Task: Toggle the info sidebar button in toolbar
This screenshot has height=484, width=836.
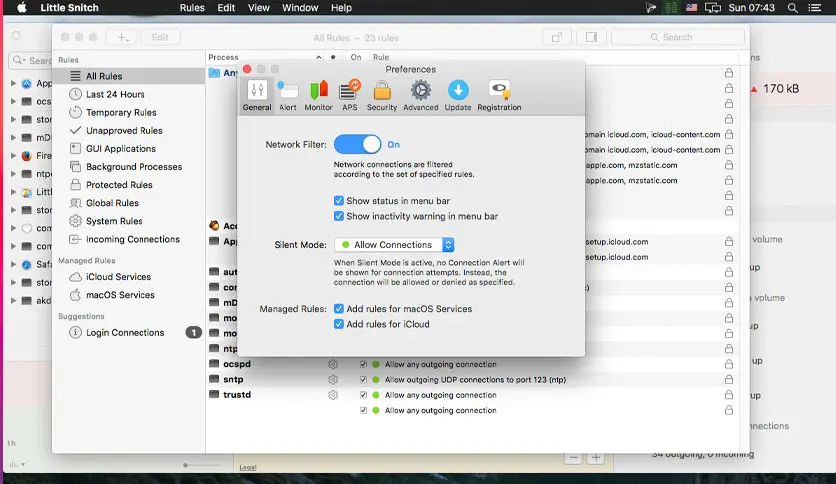Action: pyautogui.click(x=591, y=37)
